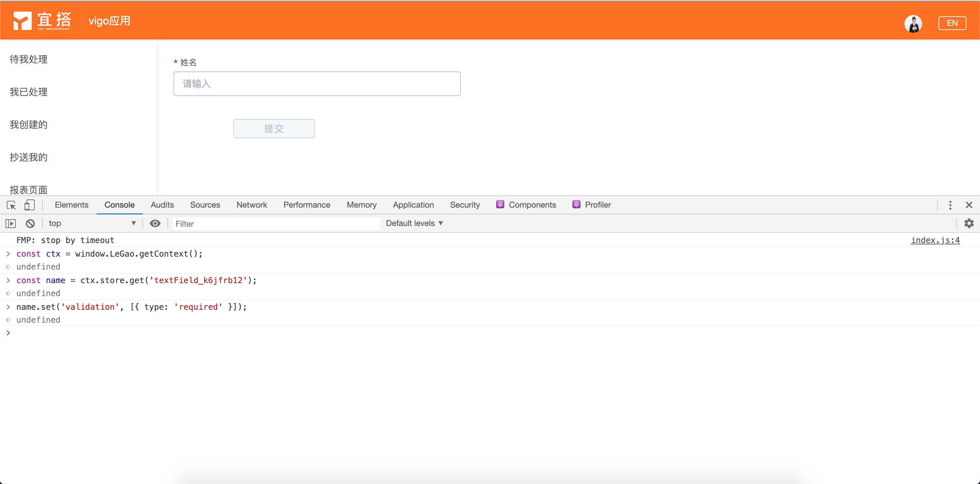Toggle the live expression eye icon
980x484 pixels.
(155, 223)
